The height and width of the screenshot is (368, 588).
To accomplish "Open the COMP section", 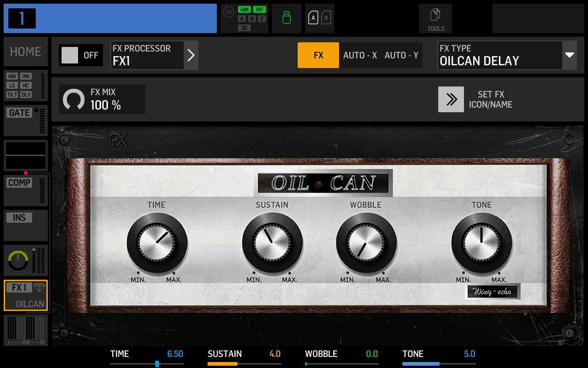I will click(x=26, y=190).
